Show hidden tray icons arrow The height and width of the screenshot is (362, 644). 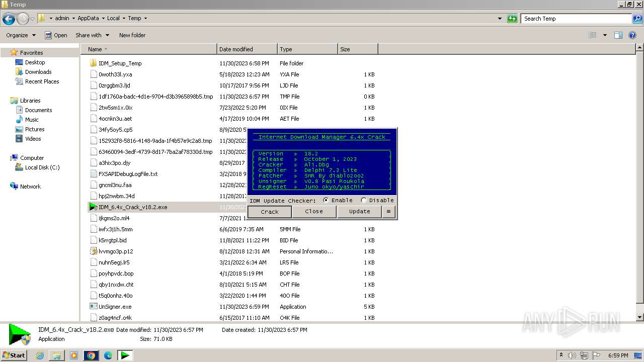[561, 355]
